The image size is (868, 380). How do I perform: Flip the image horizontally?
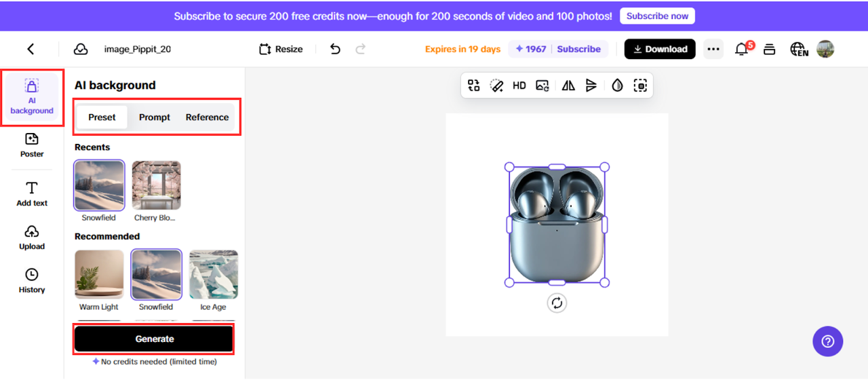tap(568, 85)
